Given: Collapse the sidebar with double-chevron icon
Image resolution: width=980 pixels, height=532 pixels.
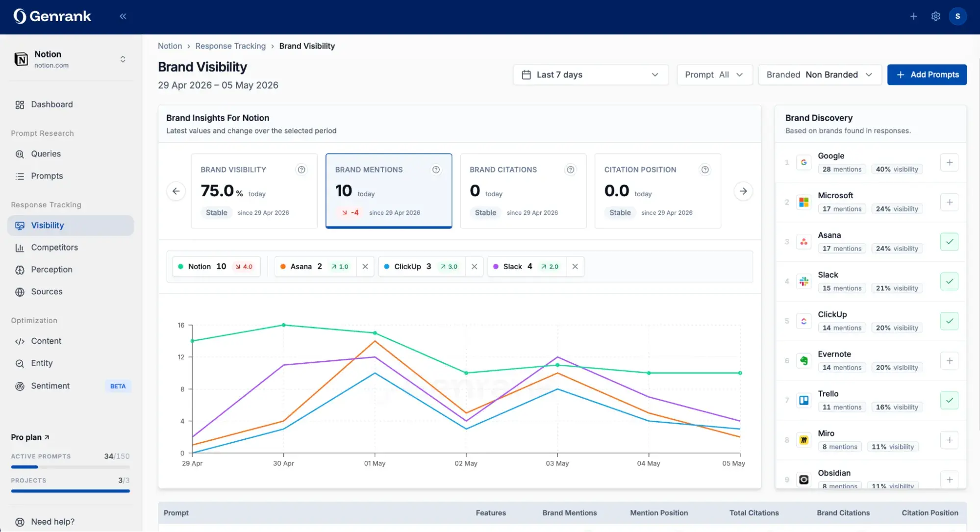Looking at the screenshot, I should (x=123, y=16).
